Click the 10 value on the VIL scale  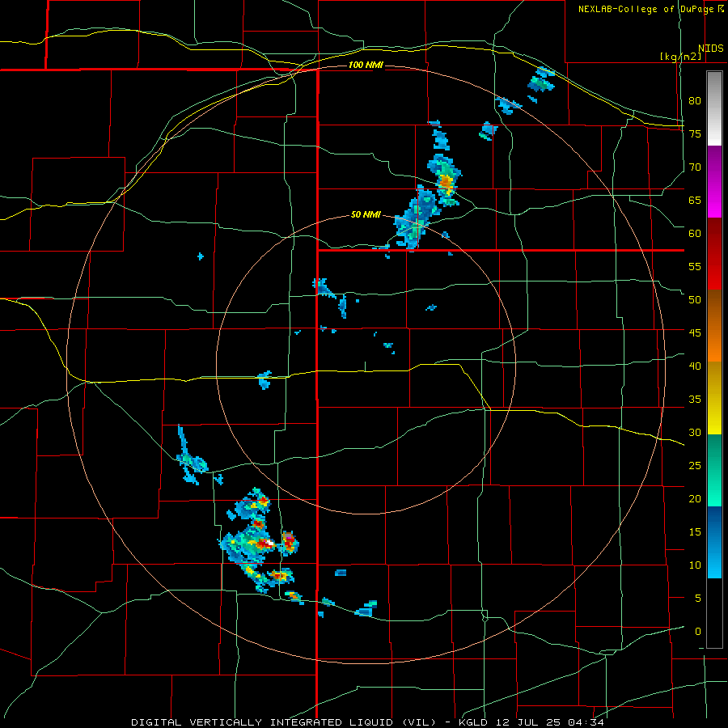(x=695, y=565)
